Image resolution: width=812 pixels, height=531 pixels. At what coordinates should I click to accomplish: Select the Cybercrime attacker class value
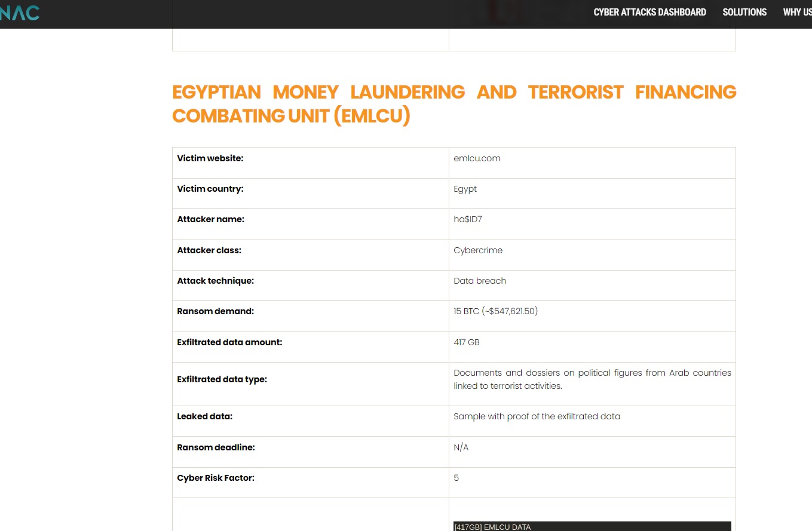[478, 250]
